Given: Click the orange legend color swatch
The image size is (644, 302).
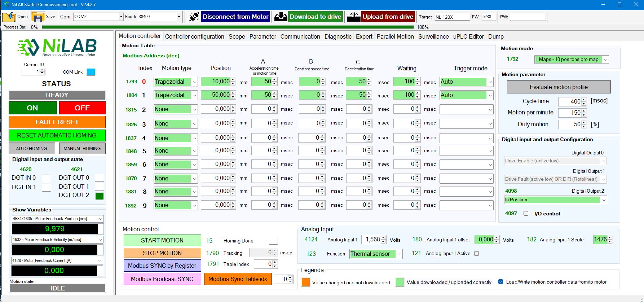Looking at the screenshot, I should (306, 283).
